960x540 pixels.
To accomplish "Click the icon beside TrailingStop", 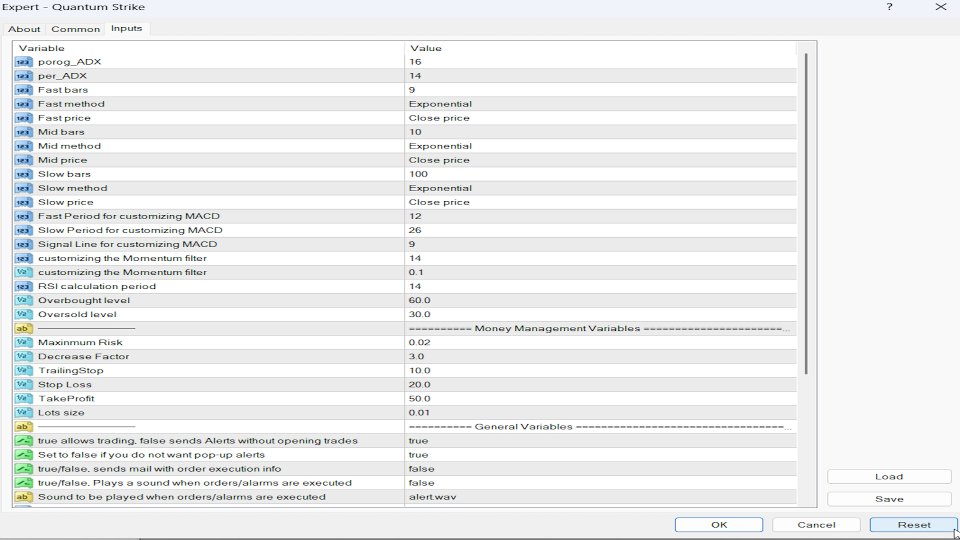I will pyautogui.click(x=23, y=371).
